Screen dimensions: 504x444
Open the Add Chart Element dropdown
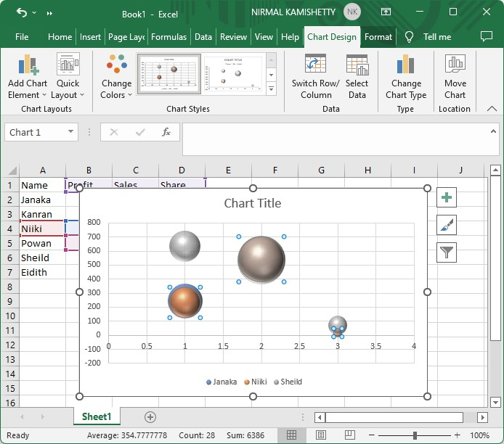28,78
